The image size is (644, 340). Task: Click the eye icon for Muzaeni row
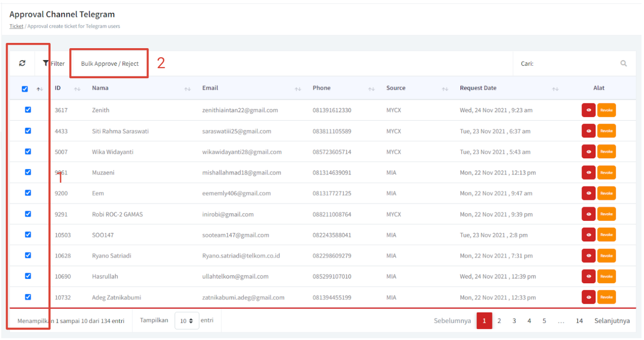coord(589,173)
